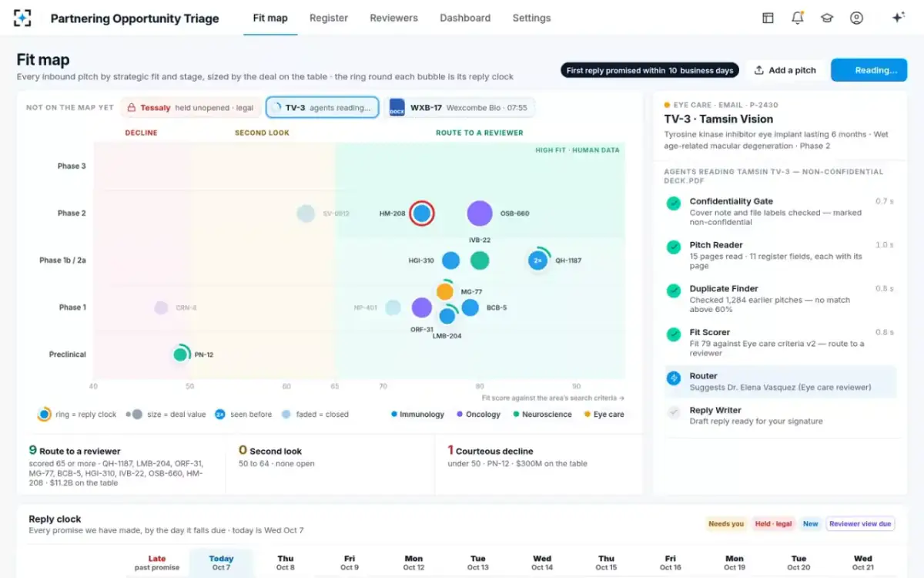The image size is (924, 578).
Task: Select the Today Oct 7 column
Action: (x=221, y=563)
